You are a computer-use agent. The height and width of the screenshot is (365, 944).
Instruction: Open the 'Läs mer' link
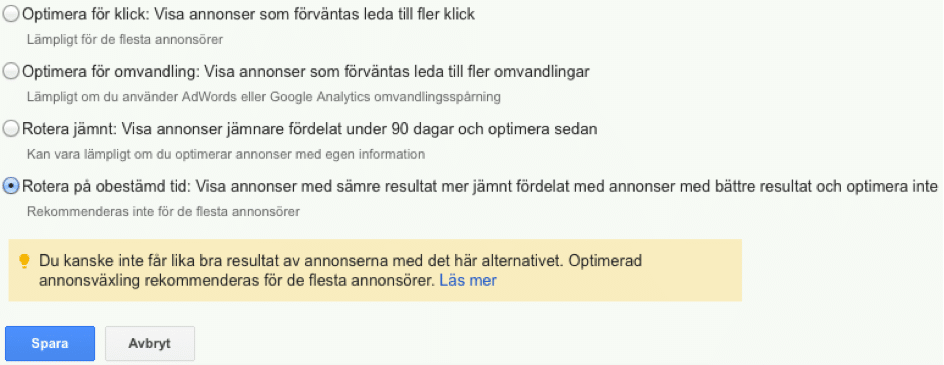468,280
